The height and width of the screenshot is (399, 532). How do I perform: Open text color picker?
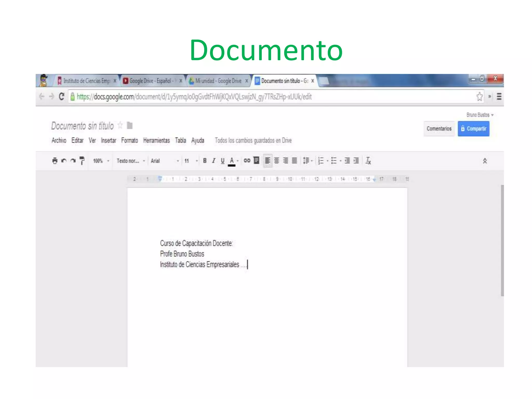point(232,161)
